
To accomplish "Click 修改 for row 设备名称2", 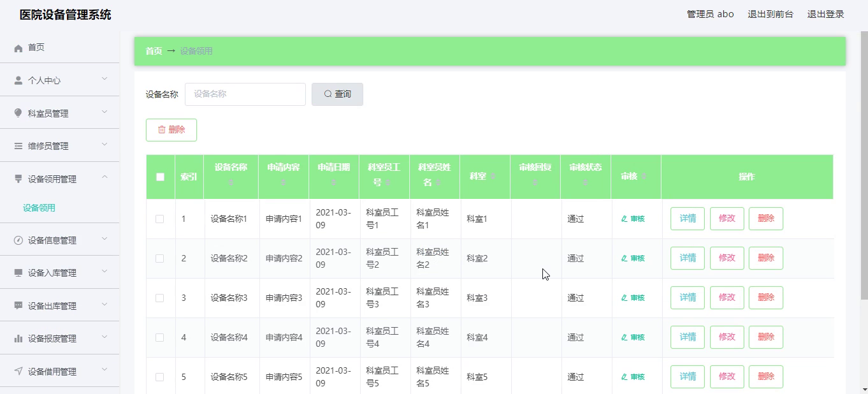I will (727, 258).
